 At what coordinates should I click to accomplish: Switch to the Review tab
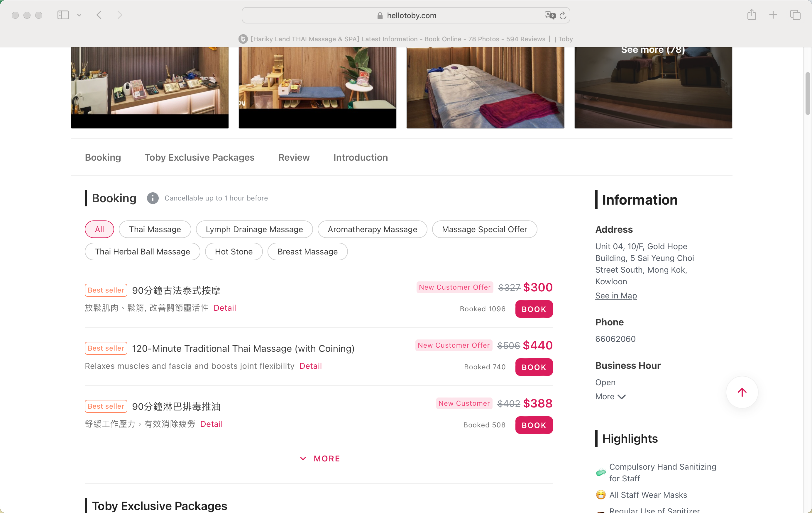coord(294,157)
